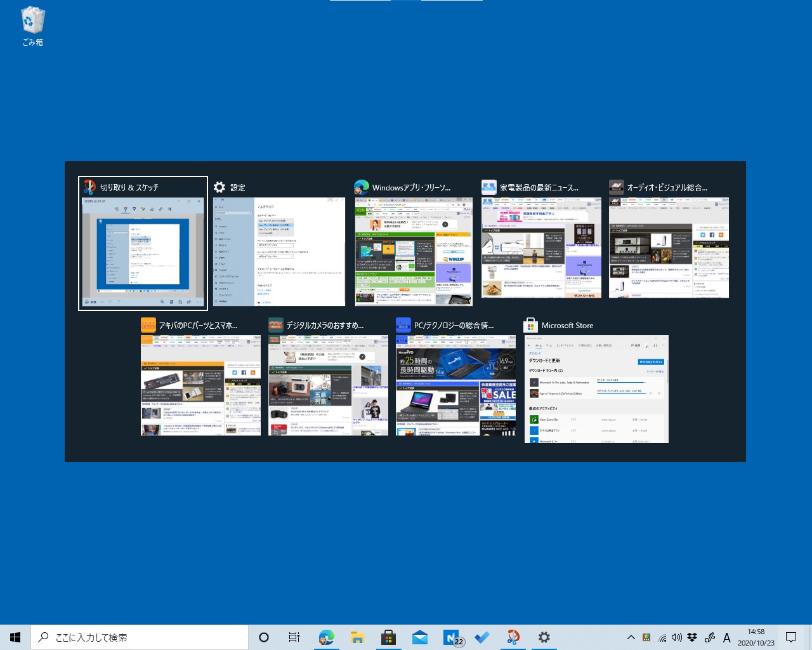The image size is (812, 650).
Task: Click the IME input mode indicator 'A'
Action: (x=727, y=637)
